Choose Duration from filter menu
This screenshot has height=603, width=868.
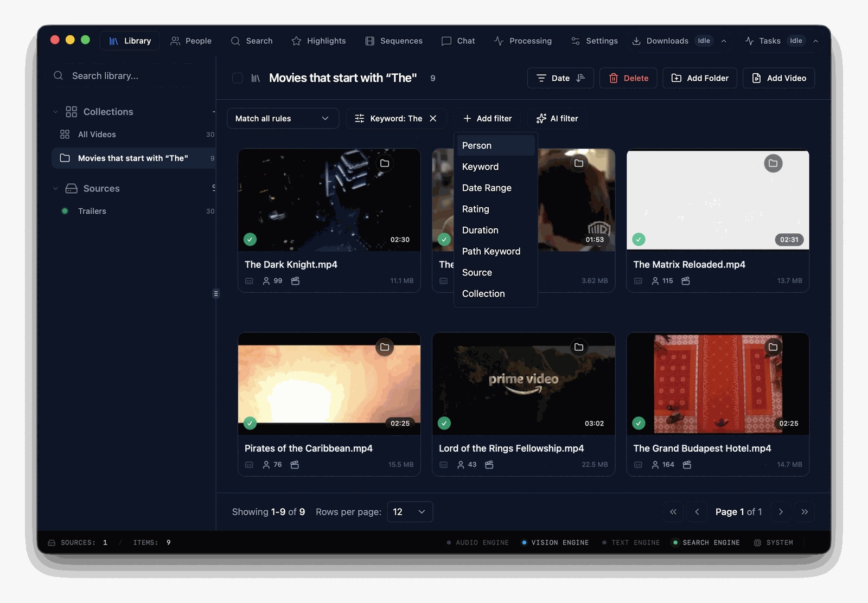496,230
